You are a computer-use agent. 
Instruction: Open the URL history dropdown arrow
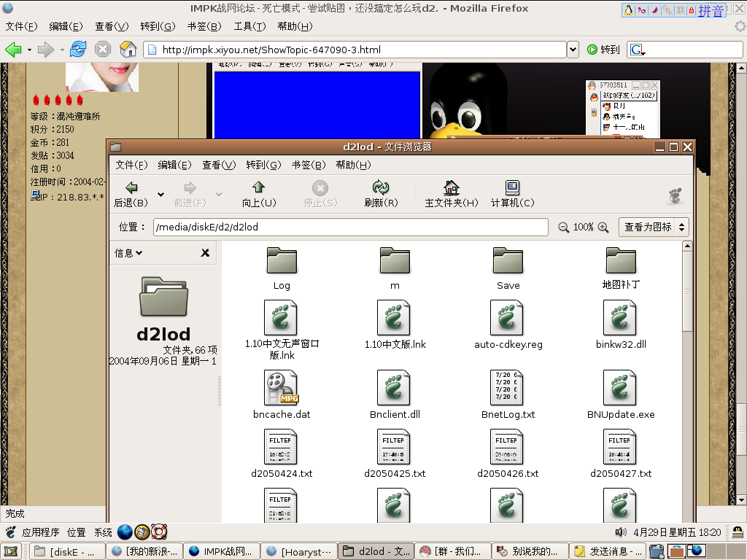573,50
